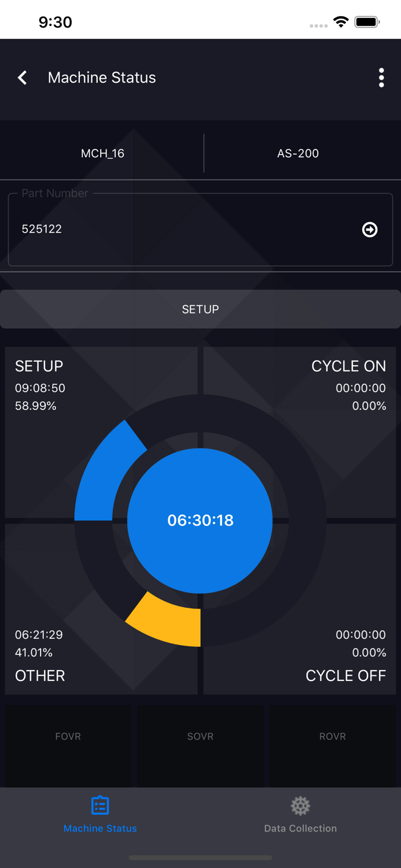The width and height of the screenshot is (401, 868).
Task: Tap the back arrow to leave Machine Status
Action: [x=22, y=77]
